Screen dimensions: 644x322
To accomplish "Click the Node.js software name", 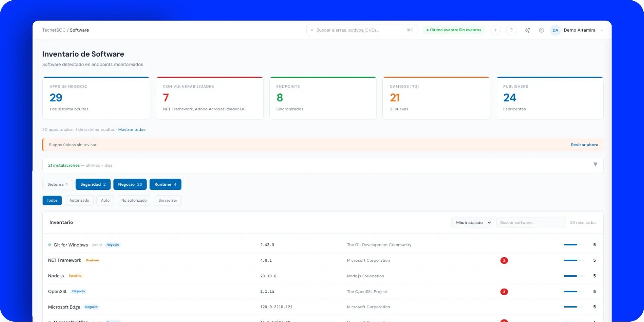I will pos(56,276).
